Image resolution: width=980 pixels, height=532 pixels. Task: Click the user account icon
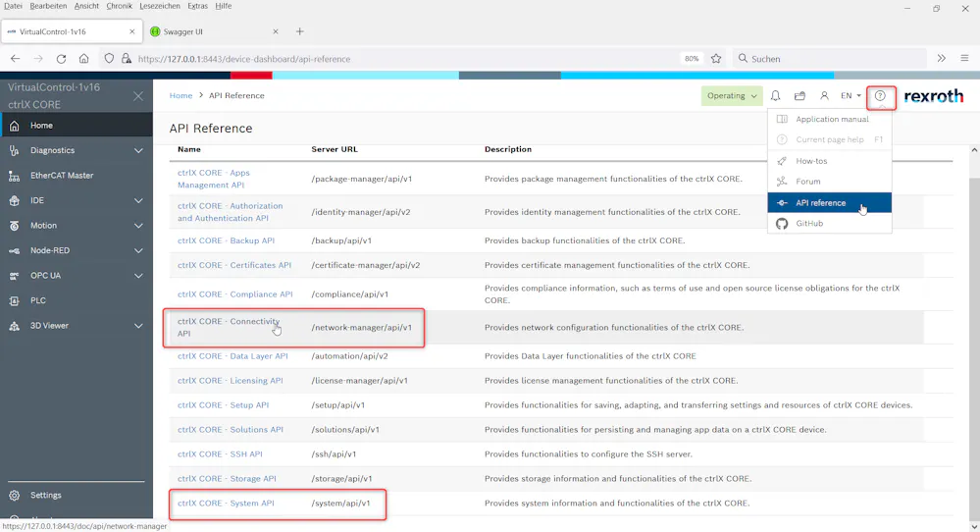tap(824, 96)
